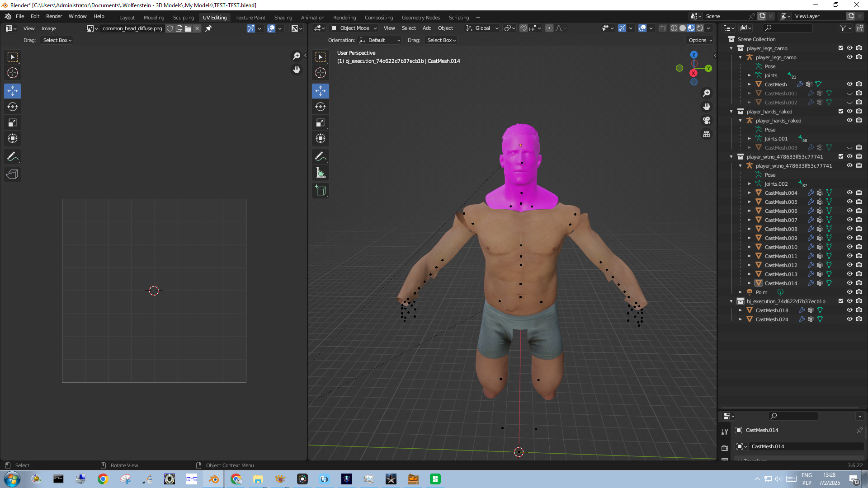Expand CastMesh.007 in outliner
This screenshot has width=868, height=488.
[750, 220]
